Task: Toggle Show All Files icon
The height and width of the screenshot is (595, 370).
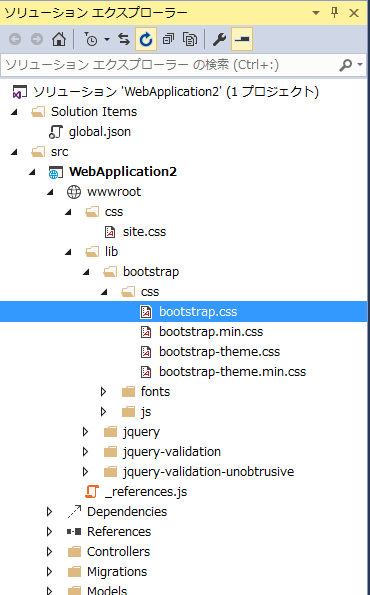Action: click(190, 39)
